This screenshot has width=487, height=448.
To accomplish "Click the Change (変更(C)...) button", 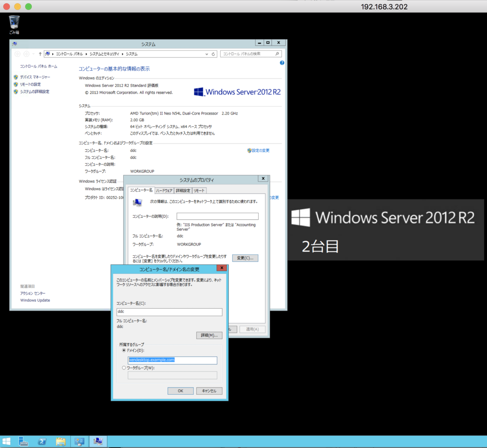I will point(245,258).
